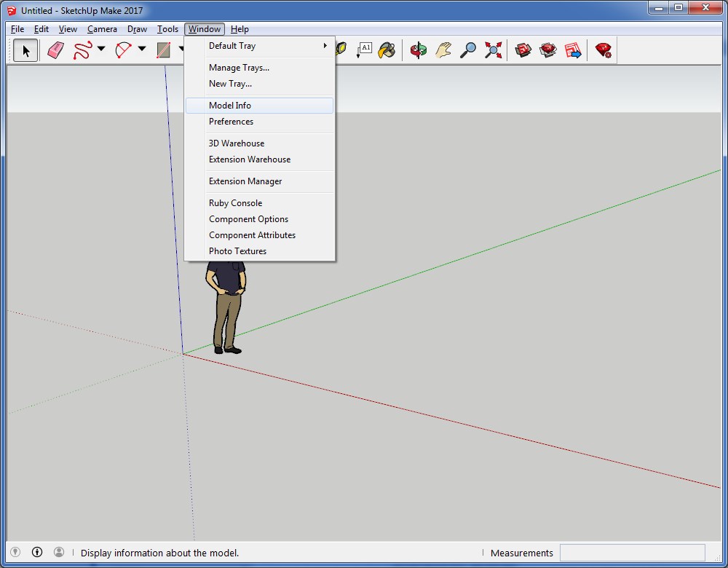Image resolution: width=728 pixels, height=568 pixels.
Task: Activate the Pan hand tool
Action: pyautogui.click(x=443, y=50)
